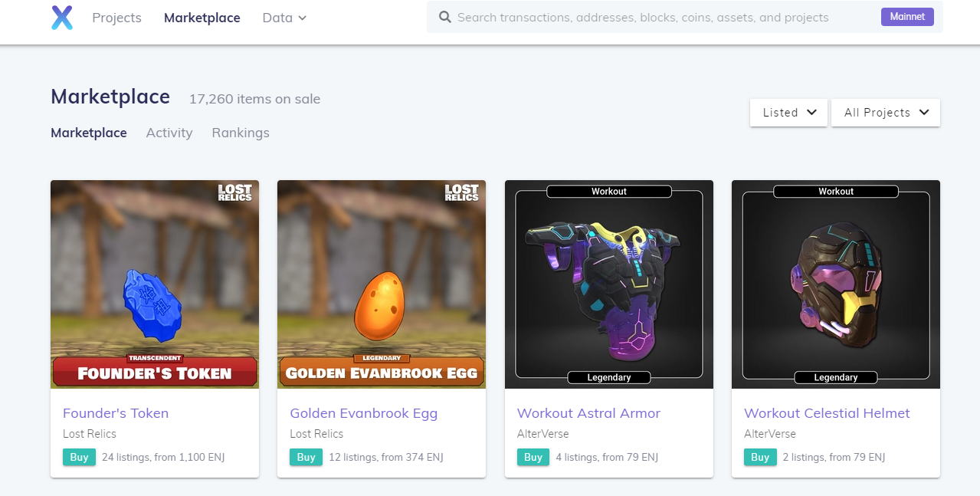Open the All Projects filter dropdown
This screenshot has width=980, height=496.
(x=886, y=113)
